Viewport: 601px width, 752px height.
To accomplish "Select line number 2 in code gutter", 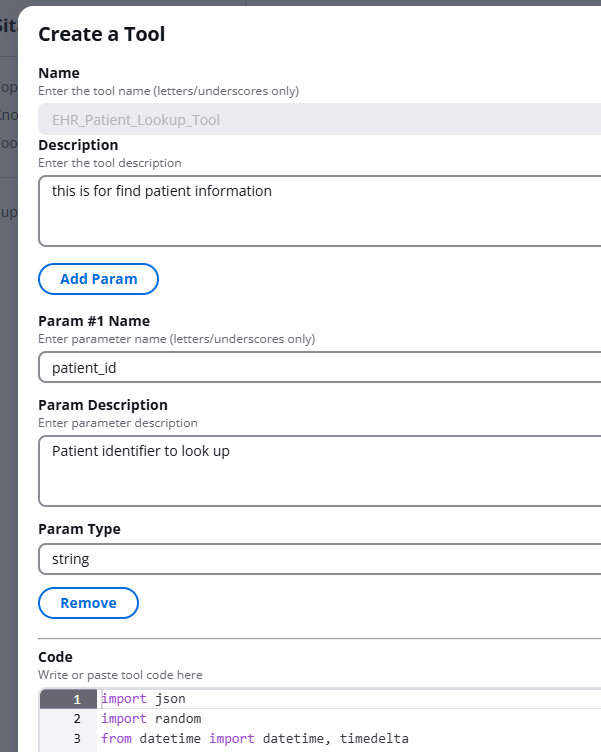I will 68,719.
